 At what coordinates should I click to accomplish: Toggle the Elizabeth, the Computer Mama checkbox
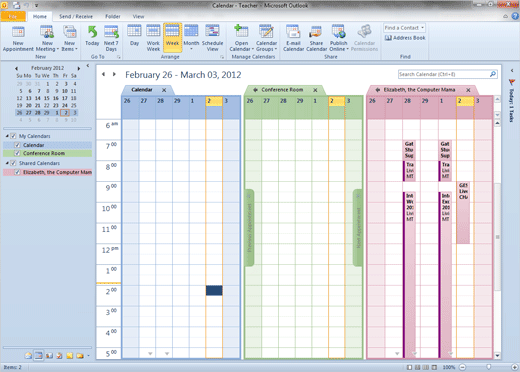17,172
